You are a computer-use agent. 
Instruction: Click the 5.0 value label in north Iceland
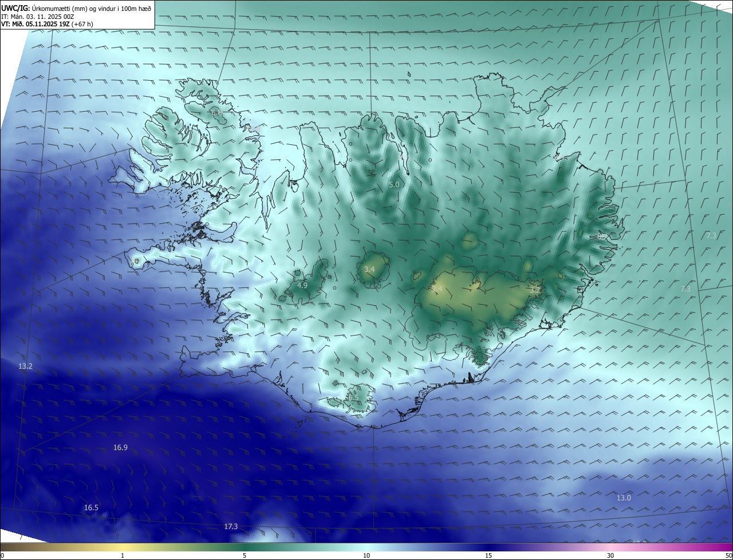[394, 185]
